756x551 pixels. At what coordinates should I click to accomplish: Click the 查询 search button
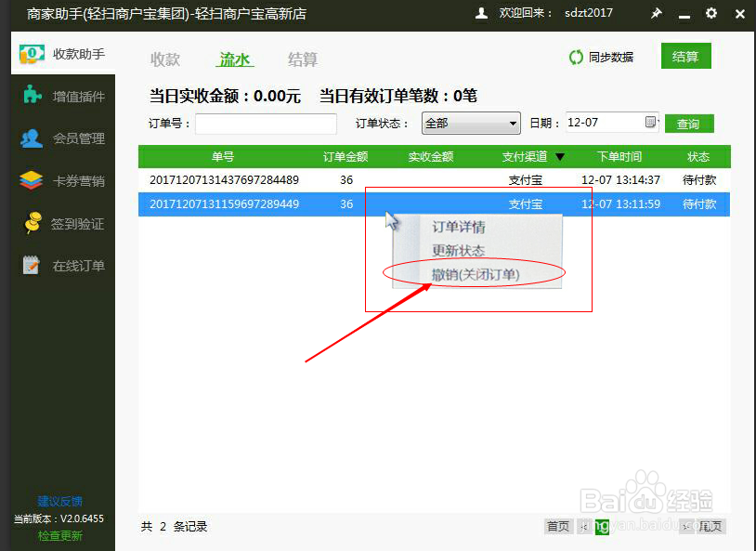tap(690, 122)
